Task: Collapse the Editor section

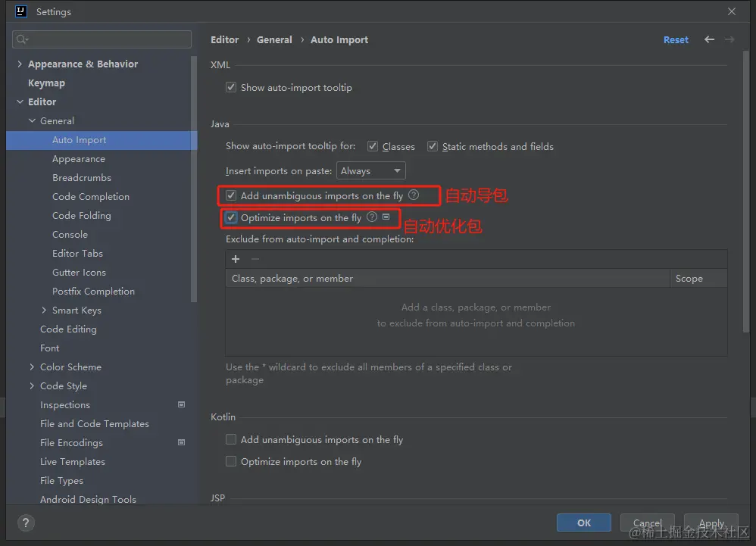Action: (20, 101)
